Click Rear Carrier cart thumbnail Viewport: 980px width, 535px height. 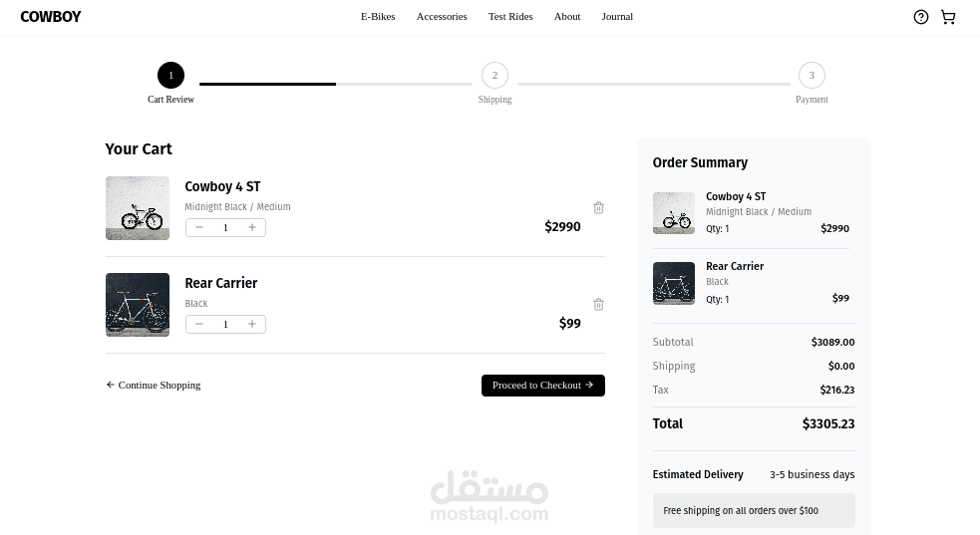[x=138, y=305]
